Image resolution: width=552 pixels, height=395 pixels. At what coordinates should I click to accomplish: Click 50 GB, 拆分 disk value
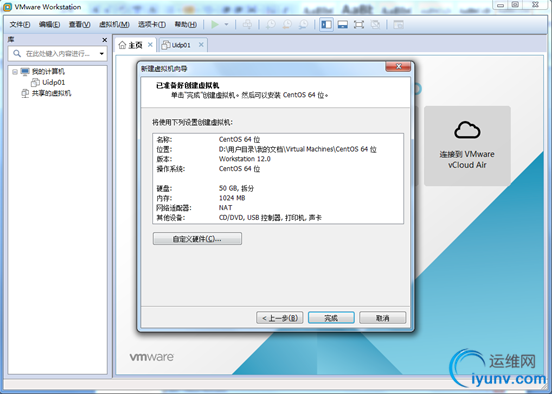(x=236, y=188)
